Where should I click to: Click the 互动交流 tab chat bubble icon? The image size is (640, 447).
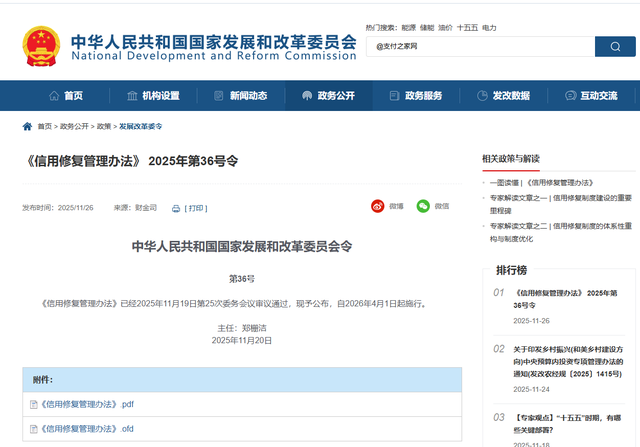pos(570,96)
